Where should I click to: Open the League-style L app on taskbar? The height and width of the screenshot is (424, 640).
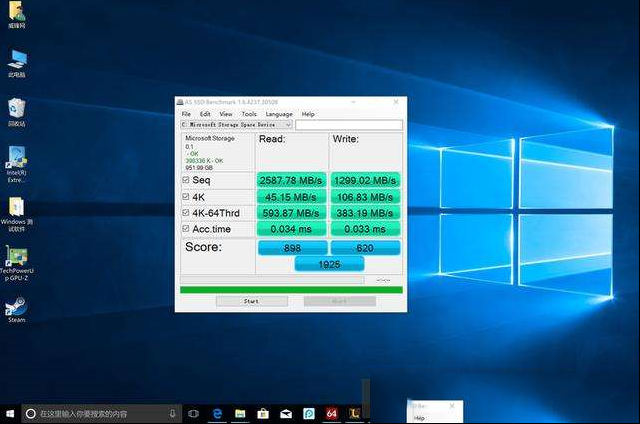(354, 414)
